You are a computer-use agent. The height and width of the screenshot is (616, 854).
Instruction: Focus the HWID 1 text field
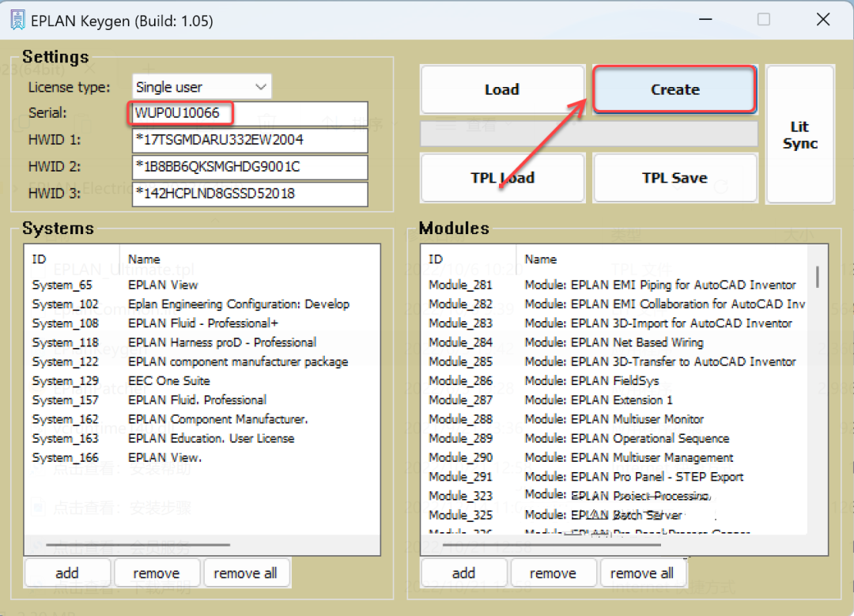click(250, 140)
